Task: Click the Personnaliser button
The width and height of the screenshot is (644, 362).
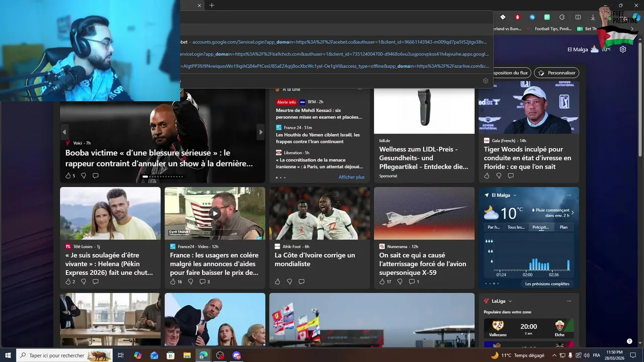Action: coord(556,73)
